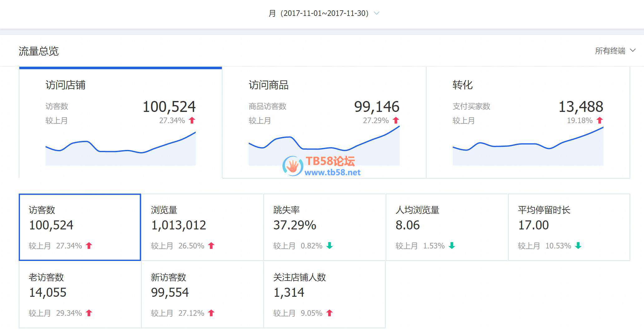Screen dimensions: 644x332
Task: Click red up arrow beside 27.34% in 访问店铺
Action: 192,120
